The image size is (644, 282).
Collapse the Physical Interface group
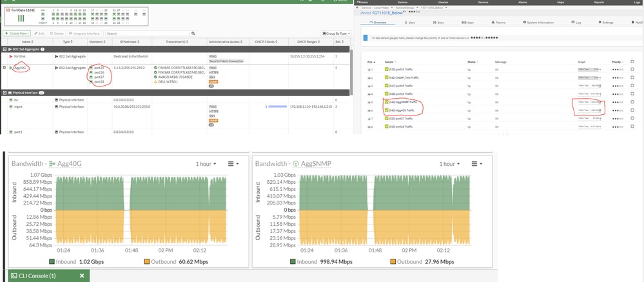coord(4,92)
